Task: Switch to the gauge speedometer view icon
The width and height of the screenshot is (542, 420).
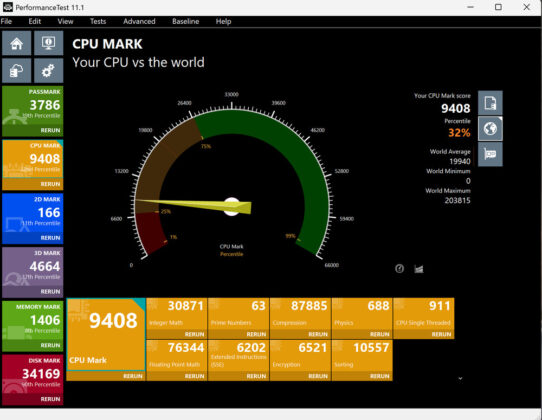Action: pos(400,269)
